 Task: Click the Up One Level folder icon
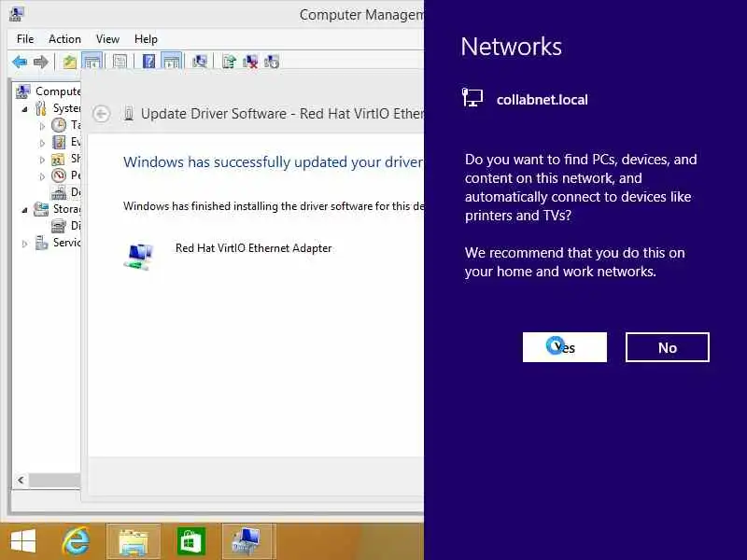[69, 62]
